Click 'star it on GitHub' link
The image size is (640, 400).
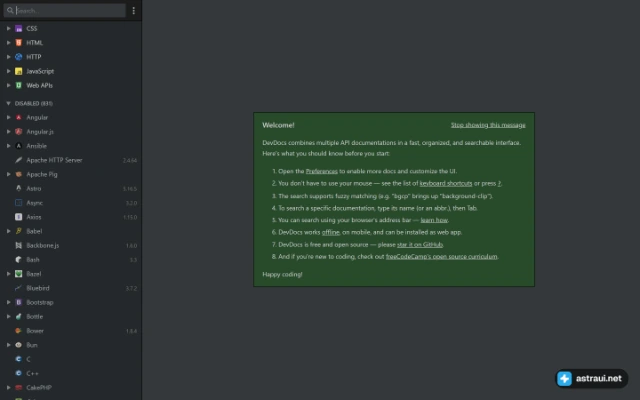[x=420, y=245]
